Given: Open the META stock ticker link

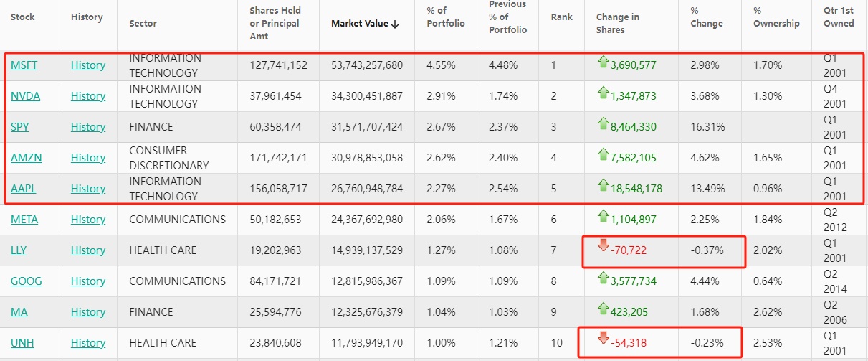Looking at the screenshot, I should click(25, 220).
